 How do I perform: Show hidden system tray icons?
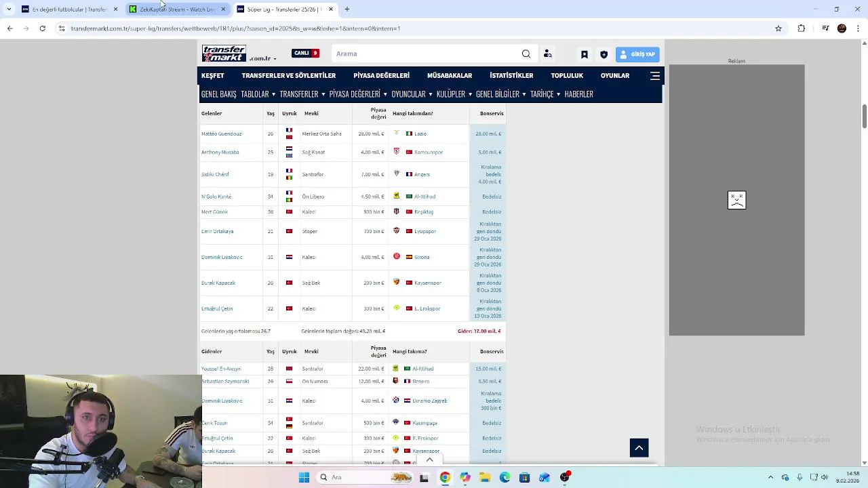tap(770, 478)
